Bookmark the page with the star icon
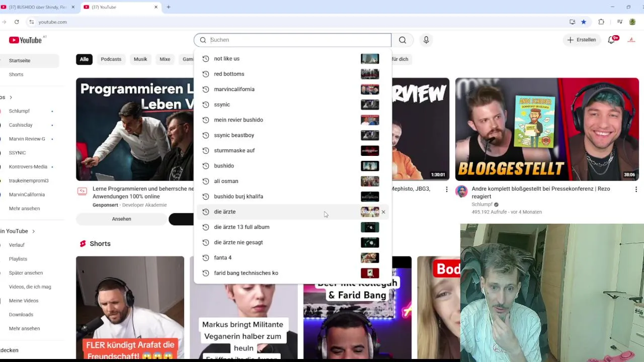644x362 pixels. (x=584, y=22)
